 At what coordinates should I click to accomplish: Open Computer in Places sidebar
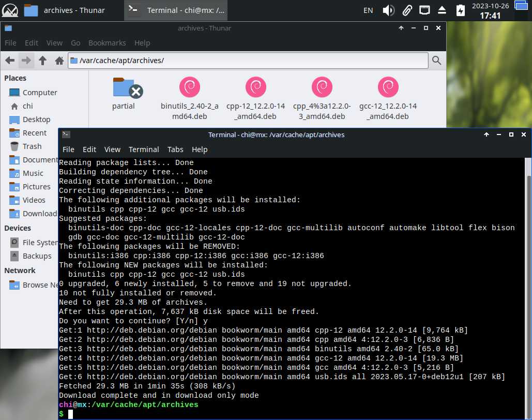pos(33,93)
